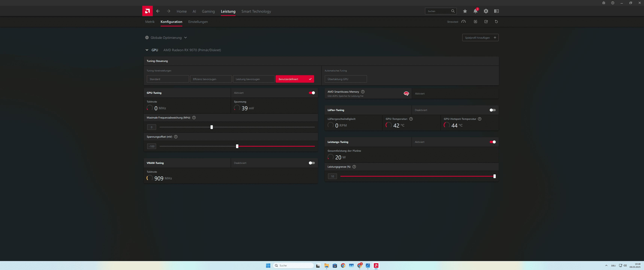Switch to the Gaming tab
The width and height of the screenshot is (644, 270).
click(208, 11)
